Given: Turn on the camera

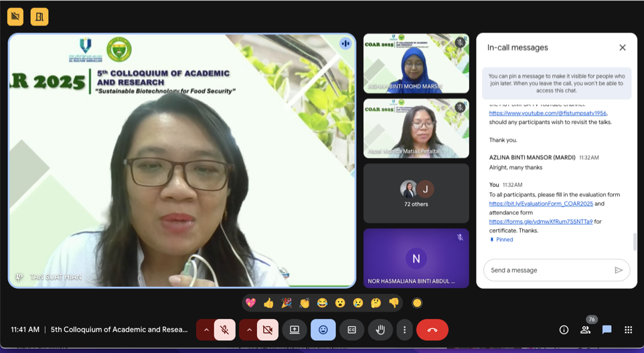Looking at the screenshot, I should click(x=268, y=330).
